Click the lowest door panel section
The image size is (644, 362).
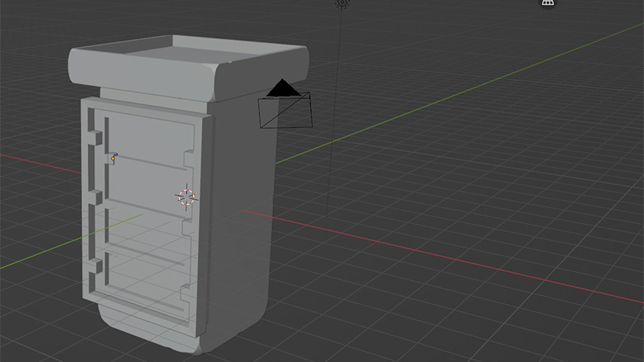(144, 282)
